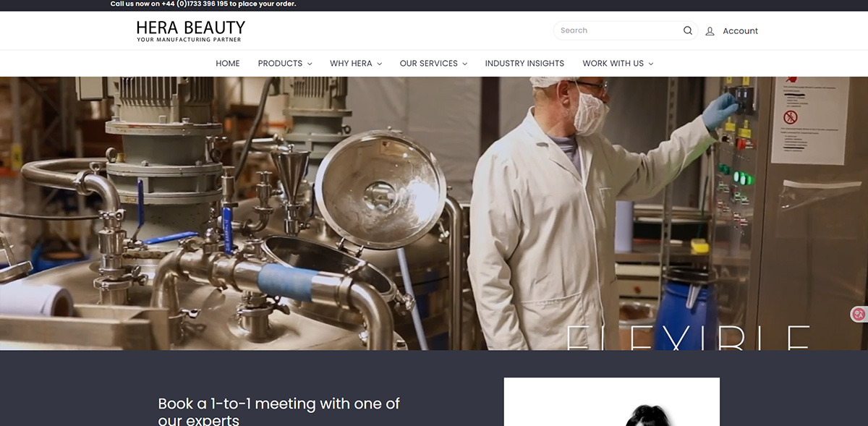Click the Why Hera menu label
This screenshot has height=426, width=868.
351,64
